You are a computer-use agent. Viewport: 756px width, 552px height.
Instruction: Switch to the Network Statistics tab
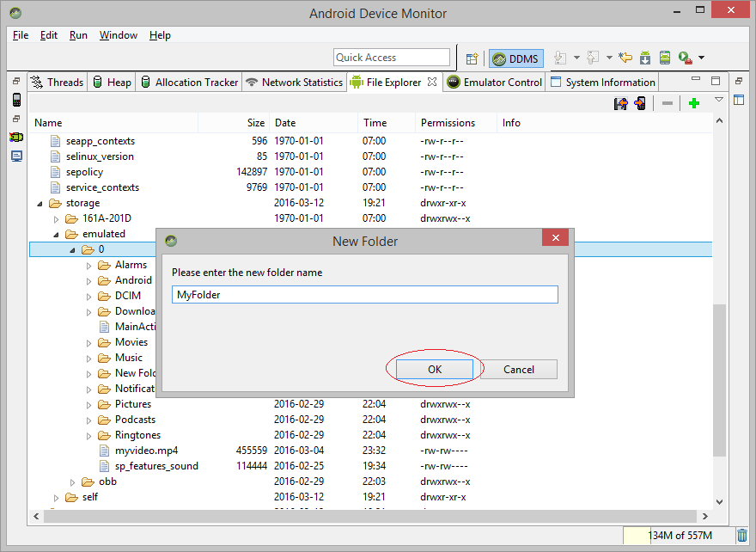[294, 83]
